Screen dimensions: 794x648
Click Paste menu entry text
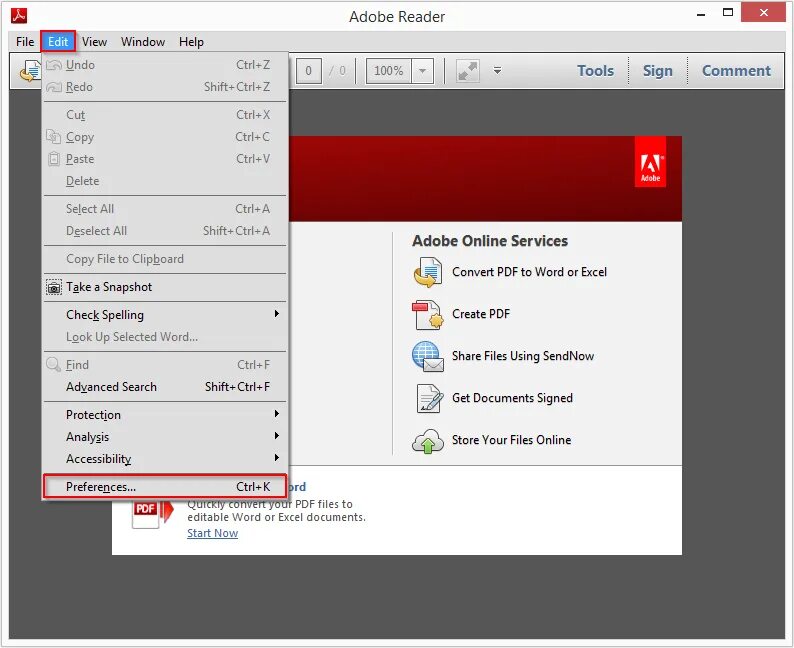[80, 159]
